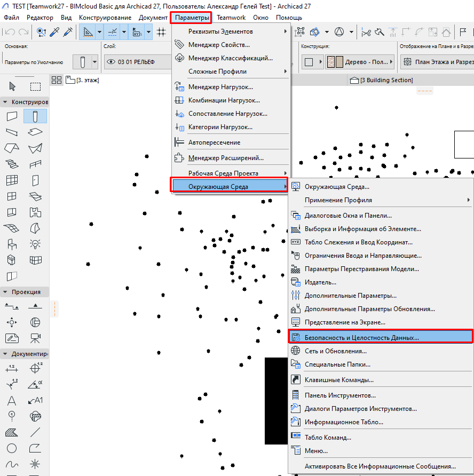Select the Lamp tool in toolbox
The width and height of the screenshot is (474, 476).
(x=35, y=244)
